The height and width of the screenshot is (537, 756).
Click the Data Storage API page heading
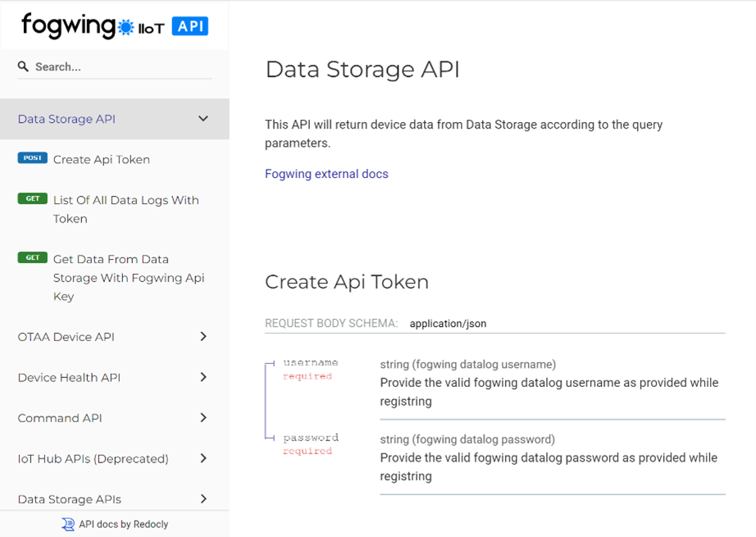[362, 70]
